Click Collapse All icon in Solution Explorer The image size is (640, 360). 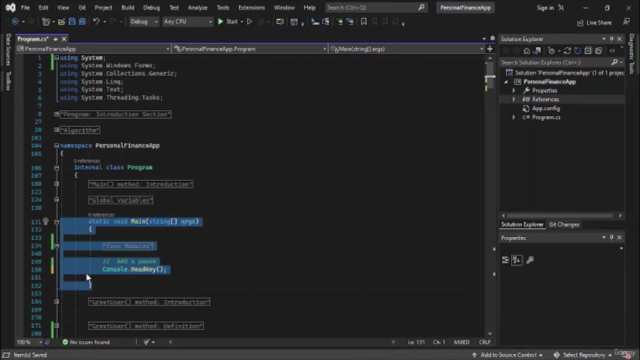(x=588, y=51)
